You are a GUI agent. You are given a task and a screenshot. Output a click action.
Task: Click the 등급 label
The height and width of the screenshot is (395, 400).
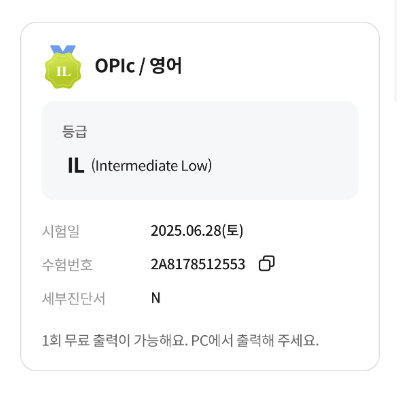(x=74, y=131)
